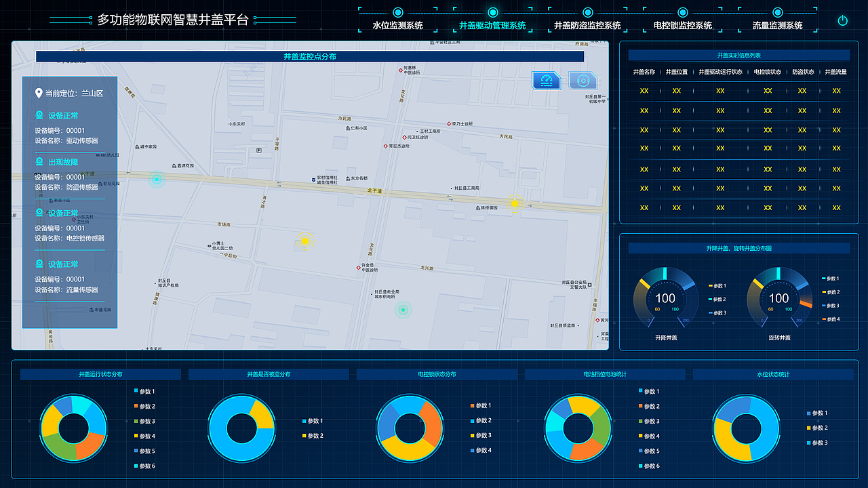Click 设备名称: 防盗传感器 text
The image size is (868, 488).
click(x=66, y=187)
